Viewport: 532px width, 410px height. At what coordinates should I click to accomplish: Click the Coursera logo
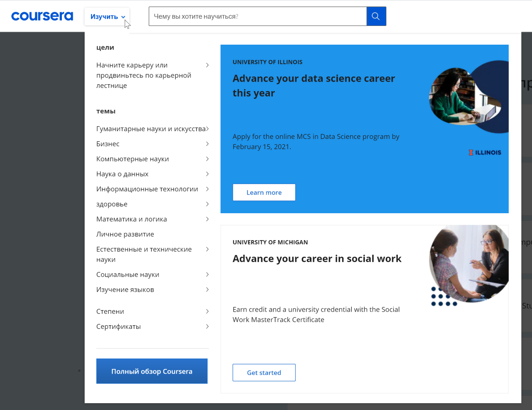tap(42, 16)
